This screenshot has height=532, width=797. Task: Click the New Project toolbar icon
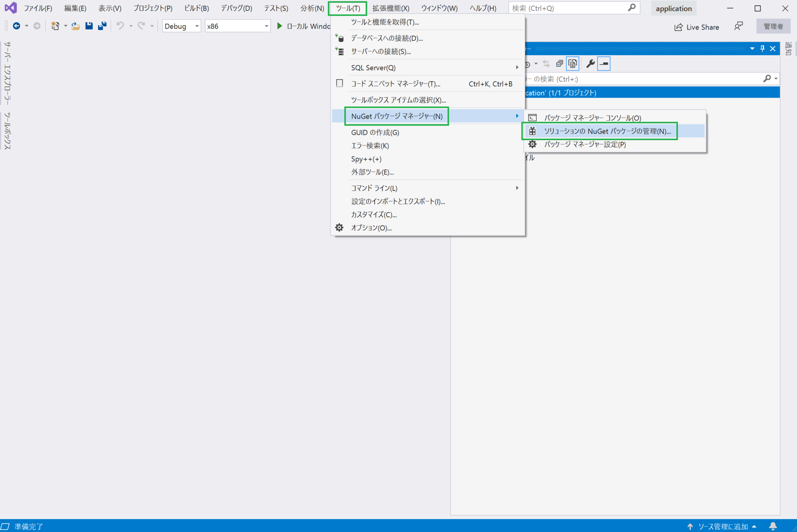click(x=55, y=26)
